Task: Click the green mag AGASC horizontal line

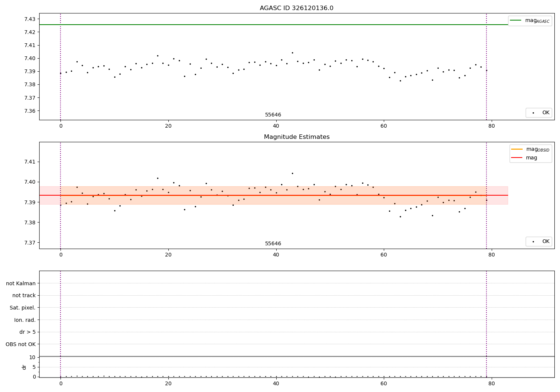Action: 274,25
